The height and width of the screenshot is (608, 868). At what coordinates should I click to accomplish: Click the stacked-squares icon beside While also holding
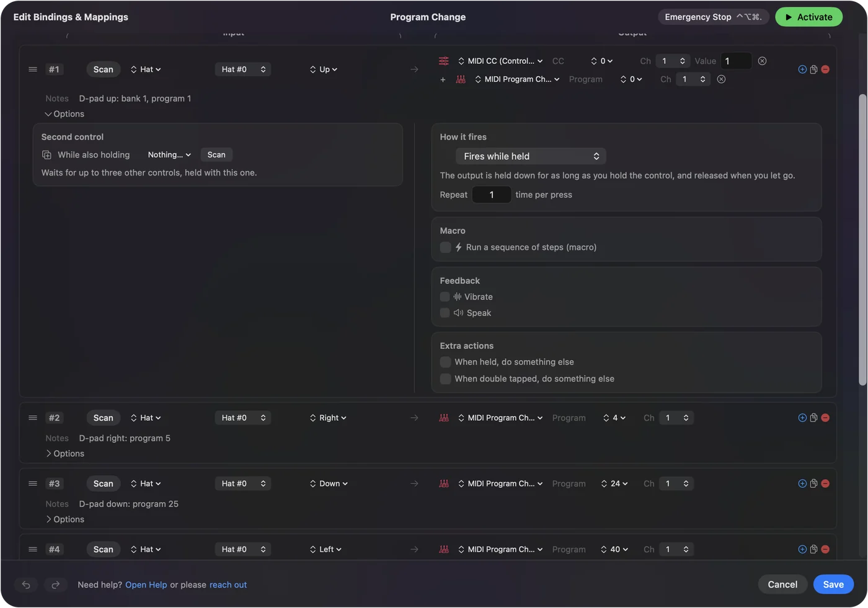coord(46,155)
